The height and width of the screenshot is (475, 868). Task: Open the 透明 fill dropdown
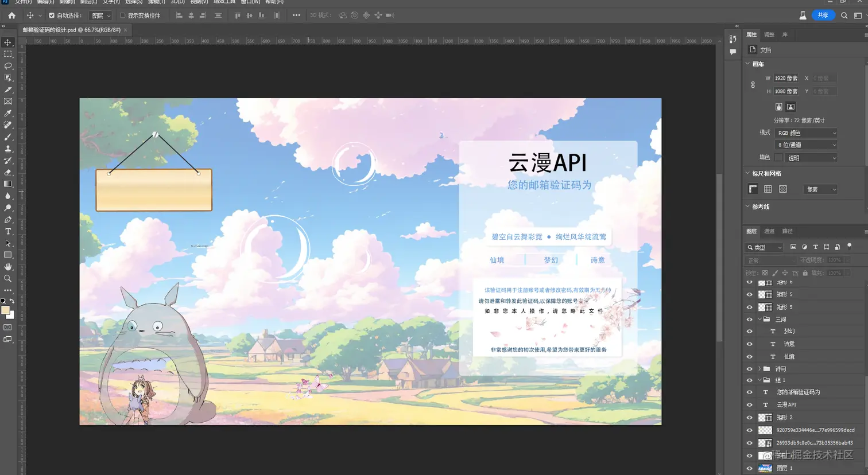[812, 158]
